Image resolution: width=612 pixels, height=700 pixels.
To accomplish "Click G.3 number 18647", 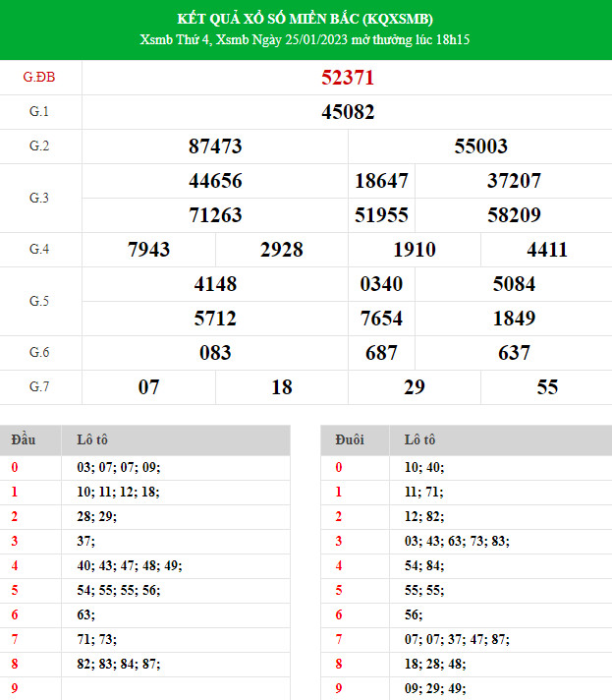I will coord(381,181).
